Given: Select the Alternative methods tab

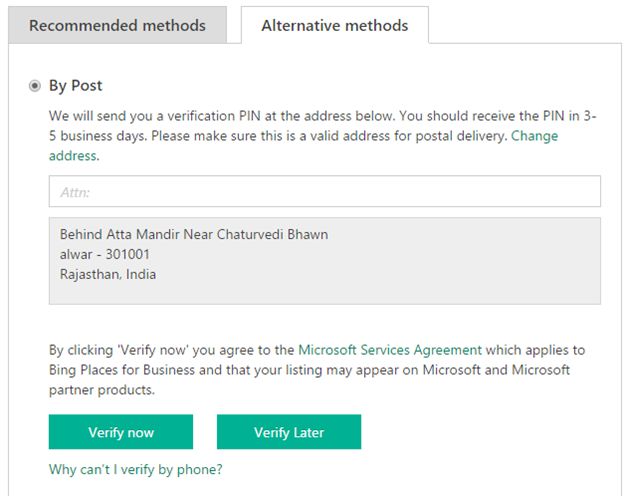Looking at the screenshot, I should click(x=334, y=25).
